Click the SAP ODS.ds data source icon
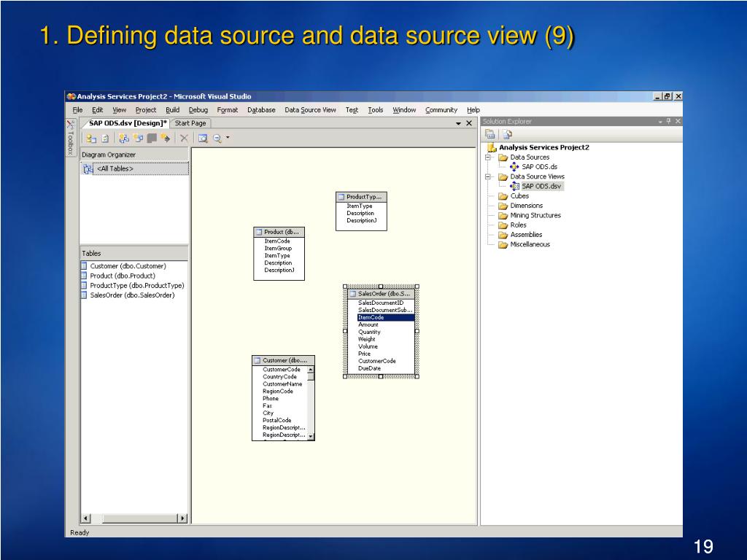 514,167
